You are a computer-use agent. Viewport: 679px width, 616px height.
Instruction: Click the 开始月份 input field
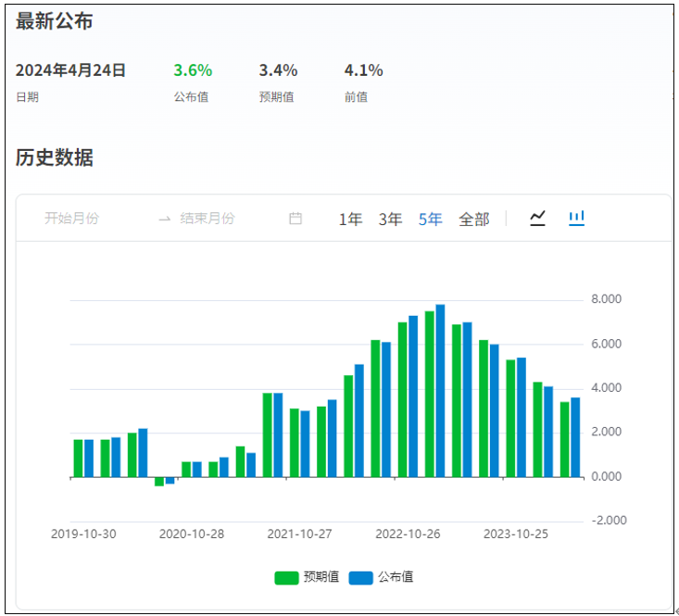(72, 219)
